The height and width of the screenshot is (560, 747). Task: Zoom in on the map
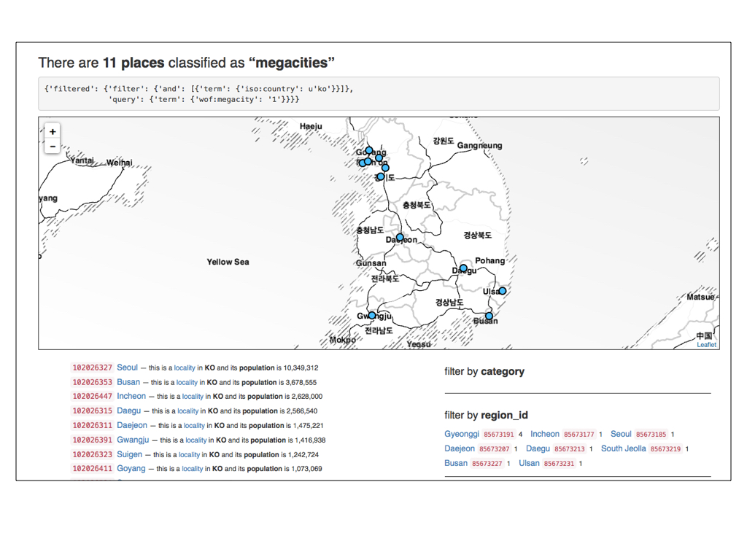(x=53, y=131)
